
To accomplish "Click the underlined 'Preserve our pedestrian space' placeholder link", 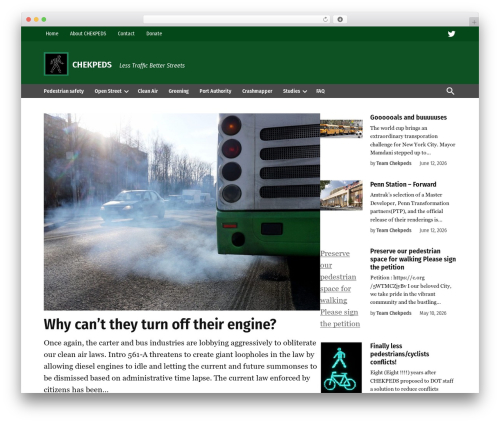I will [340, 289].
